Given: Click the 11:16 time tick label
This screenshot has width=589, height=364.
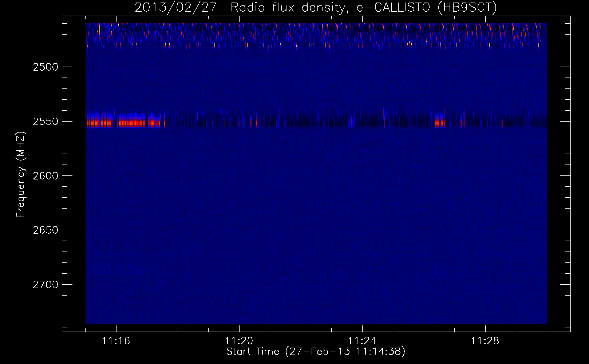Looking at the screenshot, I should (116, 341).
